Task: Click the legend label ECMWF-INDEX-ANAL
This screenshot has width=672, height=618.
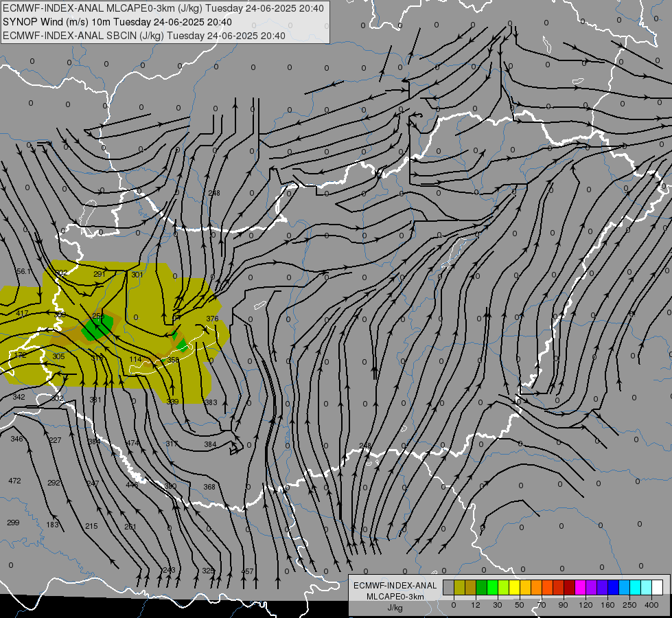Action: tap(395, 586)
